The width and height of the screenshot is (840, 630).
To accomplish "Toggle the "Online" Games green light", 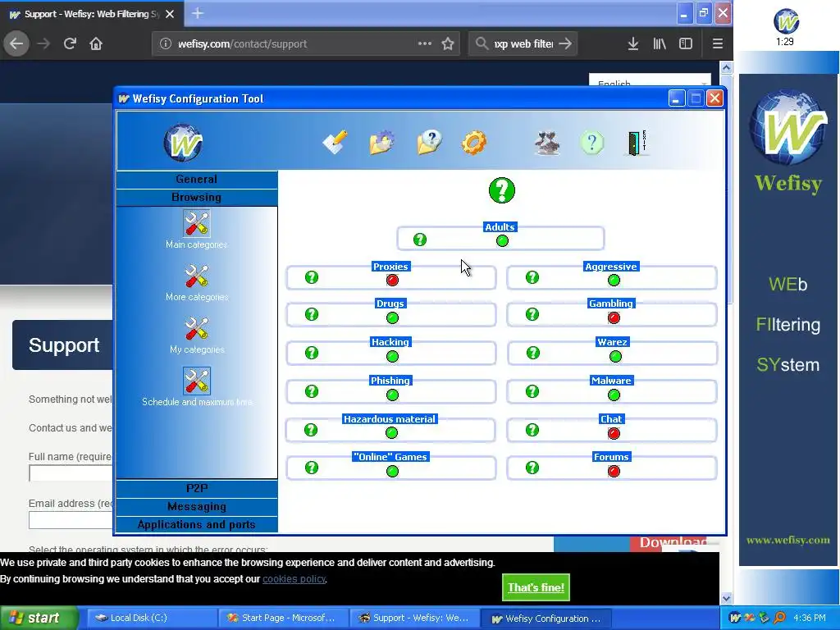I will (x=393, y=472).
